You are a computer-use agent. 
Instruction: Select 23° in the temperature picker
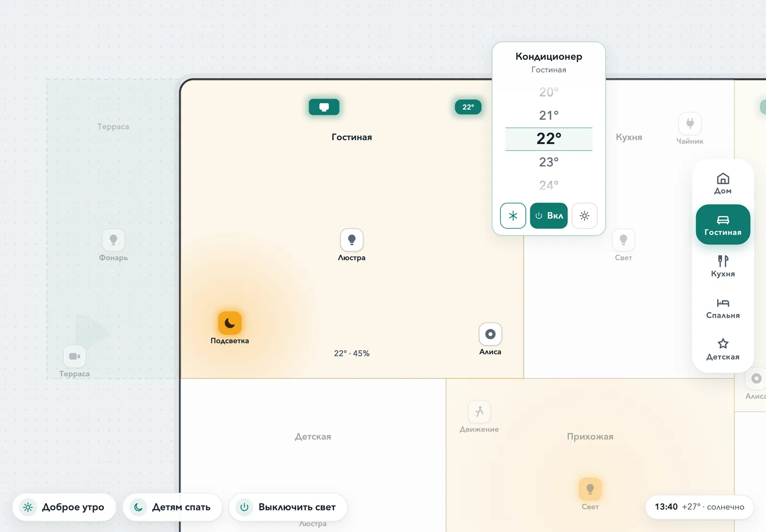(x=549, y=162)
